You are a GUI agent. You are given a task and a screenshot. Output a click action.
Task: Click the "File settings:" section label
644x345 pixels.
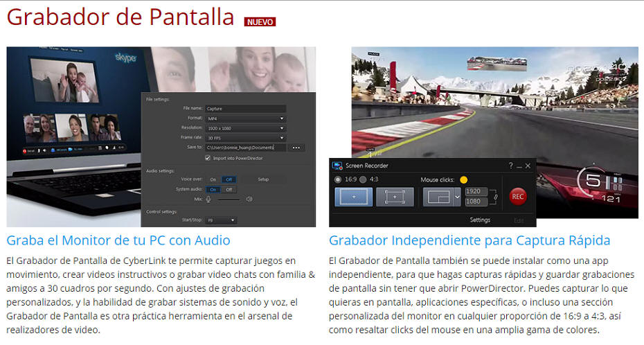tap(158, 99)
